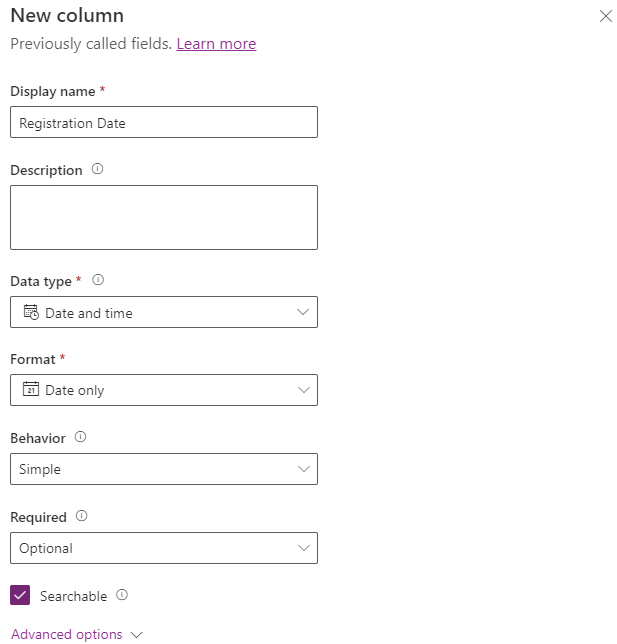Click the info icon beside Description label

[x=97, y=170]
